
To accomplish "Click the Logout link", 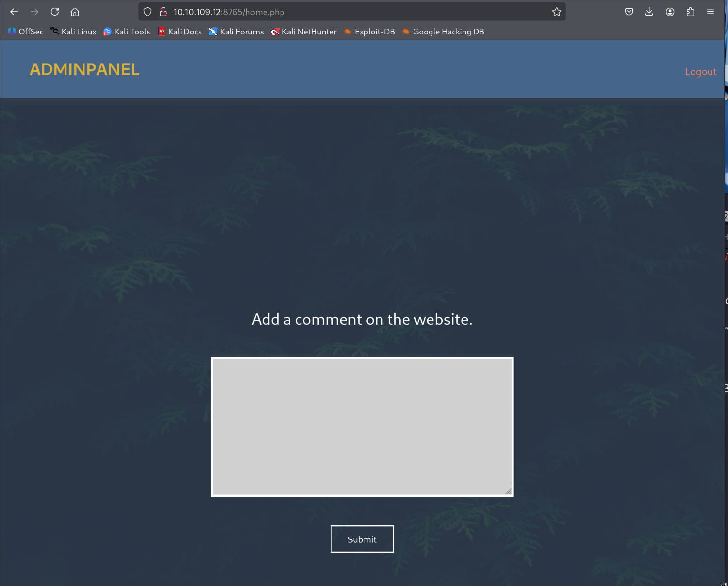I will point(700,72).
